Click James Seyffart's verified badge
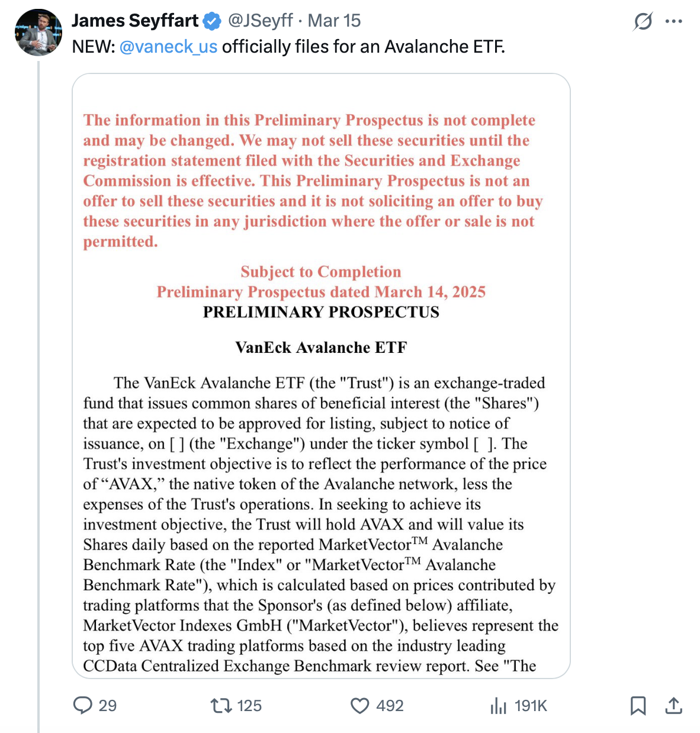 210,20
